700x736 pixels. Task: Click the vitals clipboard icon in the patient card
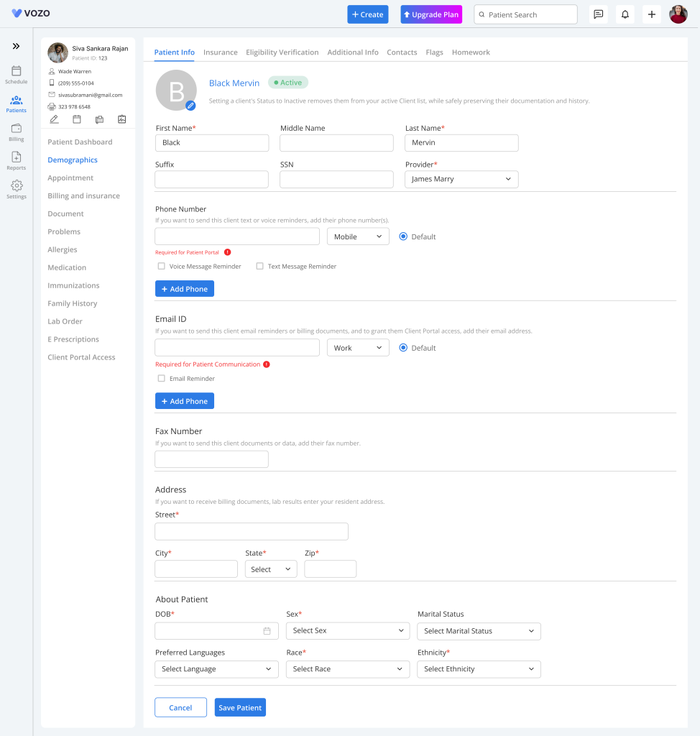[x=121, y=119]
